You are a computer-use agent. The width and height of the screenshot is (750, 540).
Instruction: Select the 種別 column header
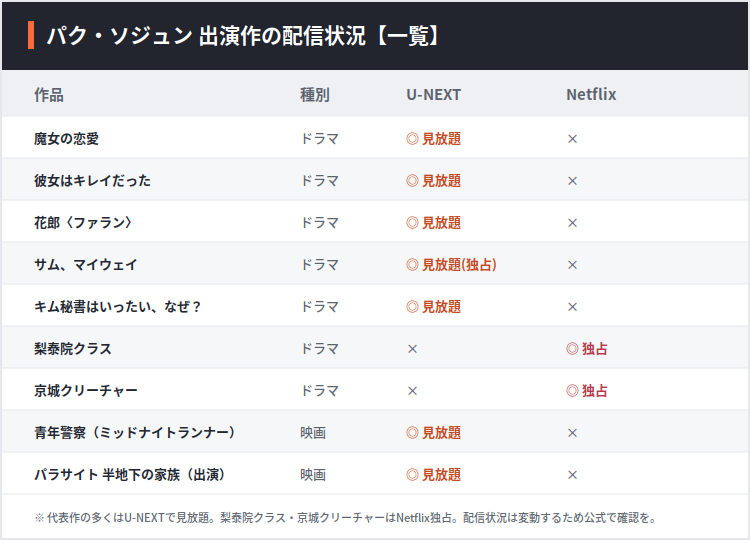pos(315,95)
